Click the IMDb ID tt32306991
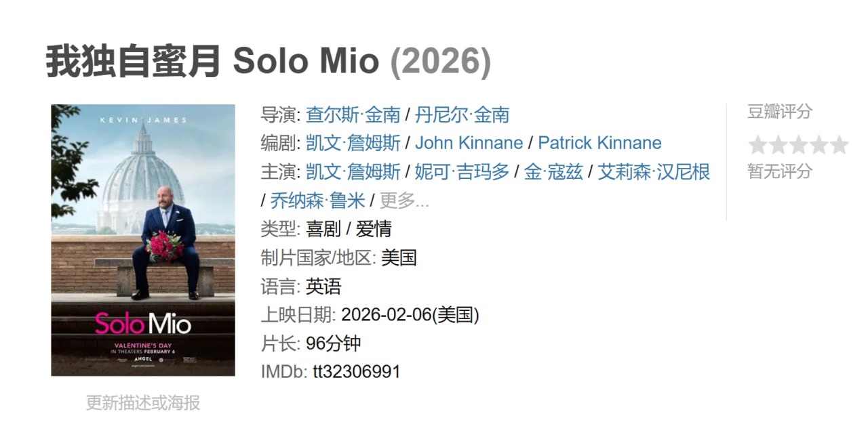This screenshot has height=443, width=868. pyautogui.click(x=356, y=372)
